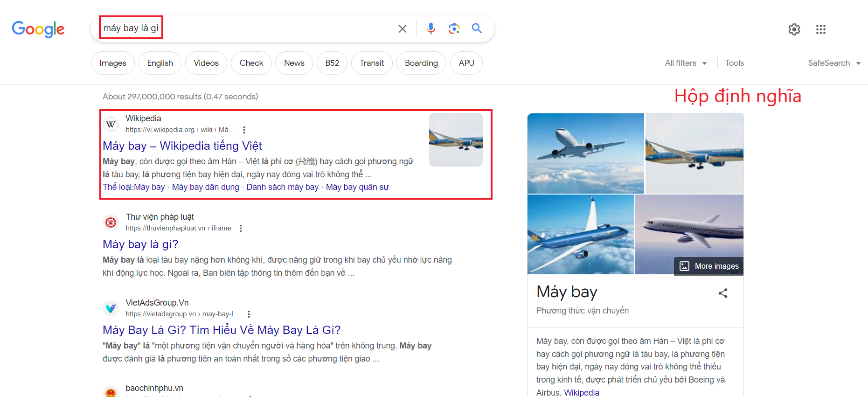The height and width of the screenshot is (397, 868).
Task: Open quick settings gear icon
Action: [794, 29]
